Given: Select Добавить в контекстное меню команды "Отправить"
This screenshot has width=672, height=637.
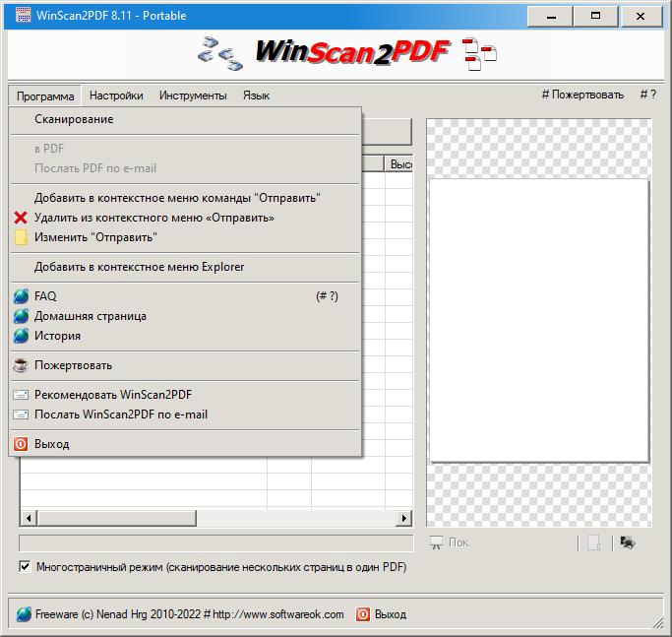Looking at the screenshot, I should 185,198.
